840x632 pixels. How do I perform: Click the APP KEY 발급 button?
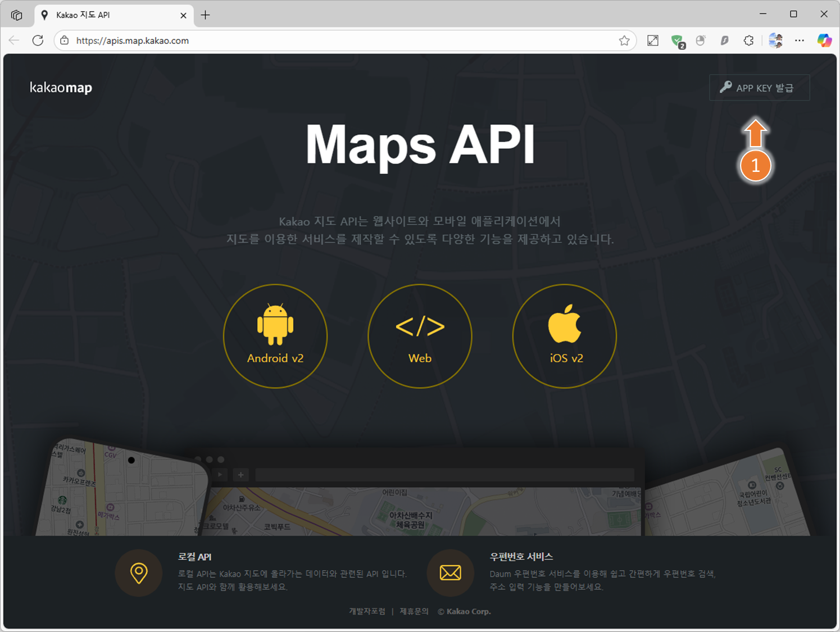(760, 88)
